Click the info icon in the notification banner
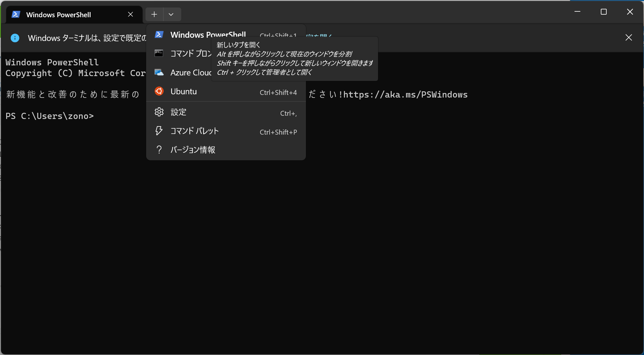Screen dimensions: 644x355 pyautogui.click(x=15, y=38)
